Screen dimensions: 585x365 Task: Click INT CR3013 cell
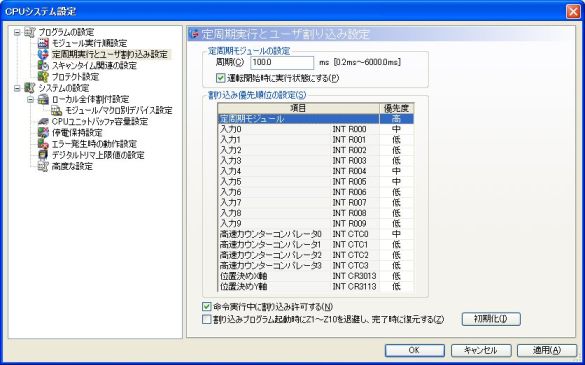pos(354,276)
